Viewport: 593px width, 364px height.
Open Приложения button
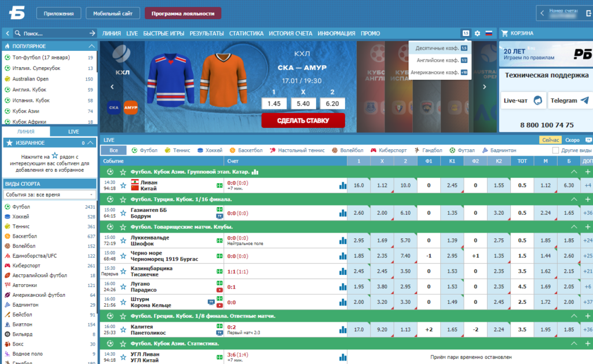pyautogui.click(x=58, y=13)
